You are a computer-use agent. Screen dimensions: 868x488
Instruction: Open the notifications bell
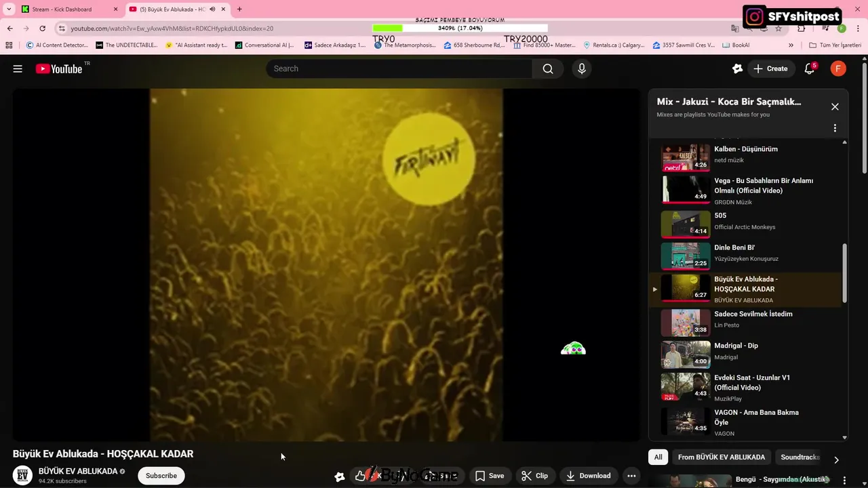click(x=809, y=68)
